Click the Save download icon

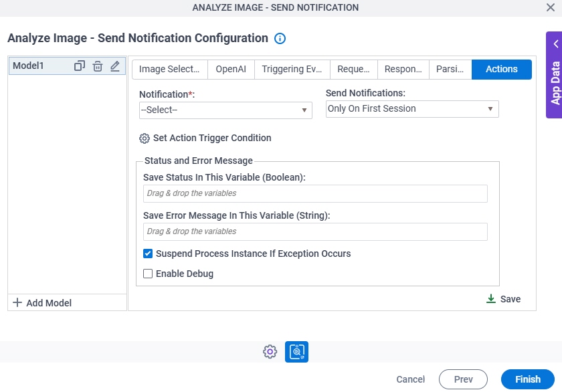491,299
